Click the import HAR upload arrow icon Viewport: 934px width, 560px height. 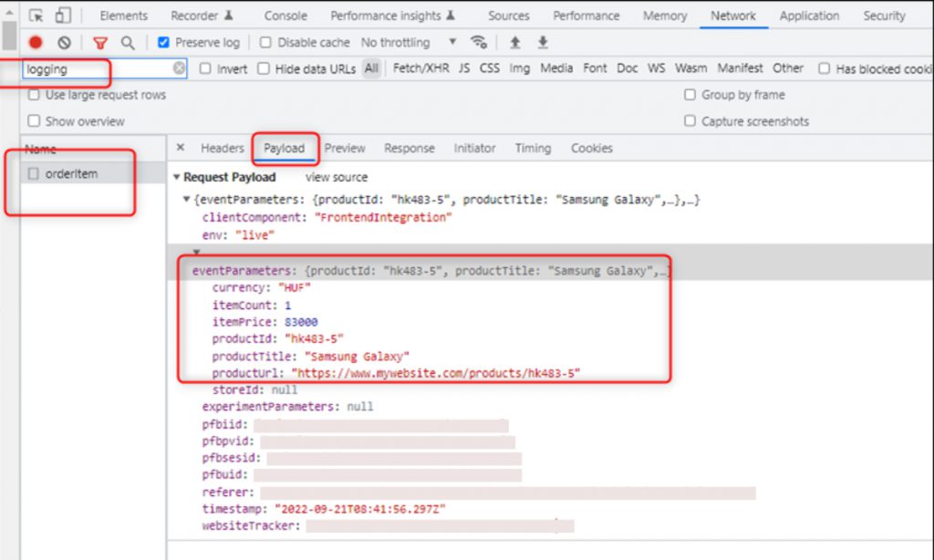pyautogui.click(x=515, y=42)
